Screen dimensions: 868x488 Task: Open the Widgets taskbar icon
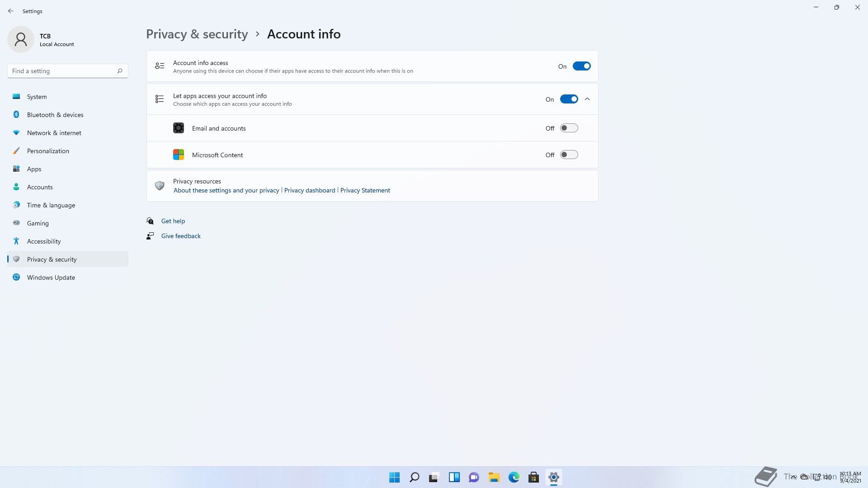pyautogui.click(x=454, y=477)
